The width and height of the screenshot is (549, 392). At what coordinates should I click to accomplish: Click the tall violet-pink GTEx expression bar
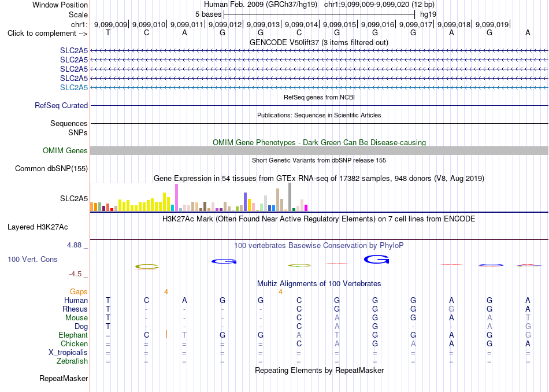pyautogui.click(x=176, y=198)
